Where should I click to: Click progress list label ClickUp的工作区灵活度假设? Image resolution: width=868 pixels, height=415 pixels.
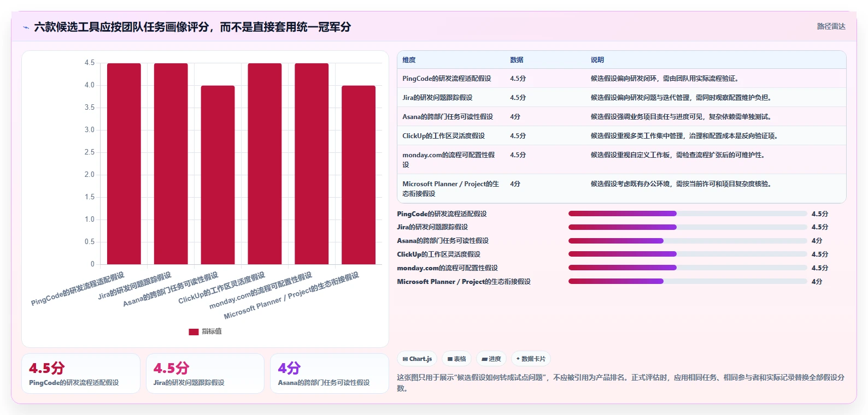click(x=438, y=254)
